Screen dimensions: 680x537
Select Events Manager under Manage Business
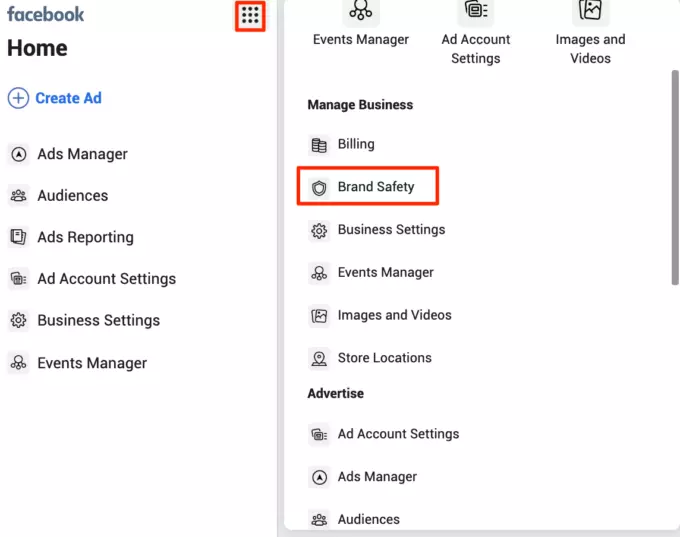point(385,272)
